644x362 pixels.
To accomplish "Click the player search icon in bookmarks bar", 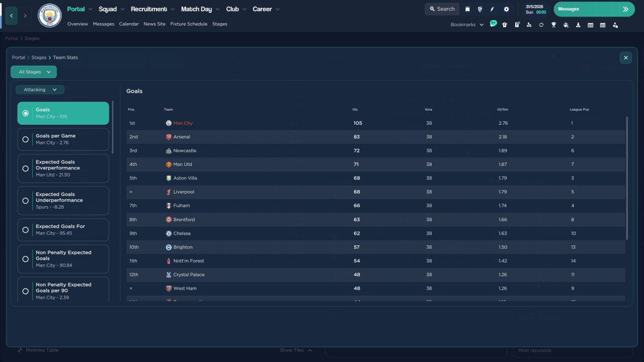I will 529,25.
